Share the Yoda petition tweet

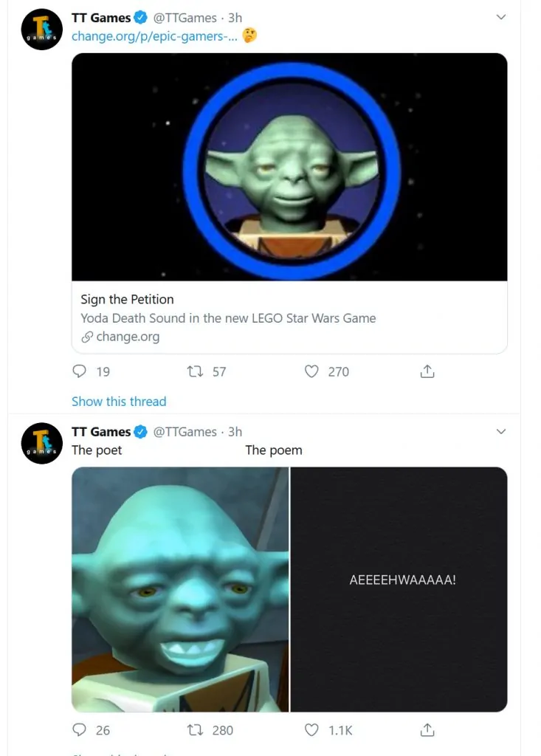coord(427,371)
